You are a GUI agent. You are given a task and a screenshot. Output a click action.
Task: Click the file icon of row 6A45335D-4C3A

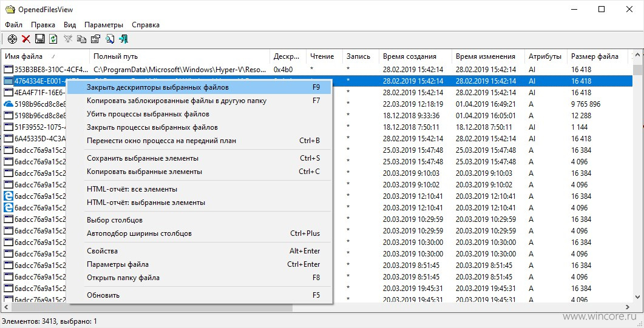pyautogui.click(x=8, y=139)
